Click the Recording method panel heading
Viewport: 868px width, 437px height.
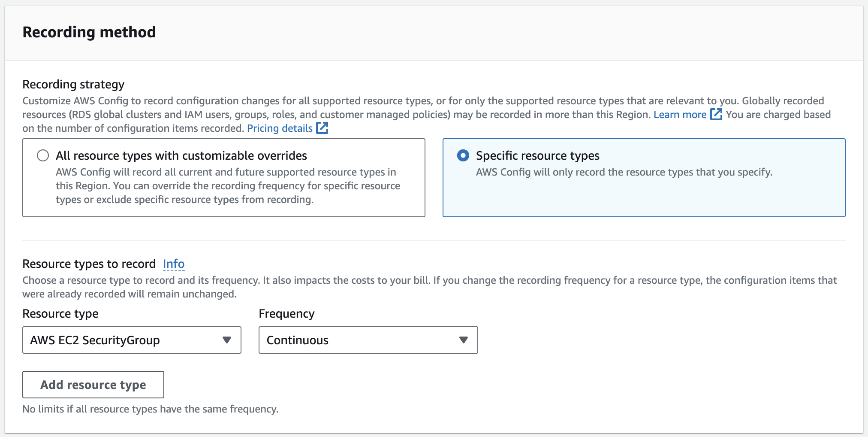[89, 32]
